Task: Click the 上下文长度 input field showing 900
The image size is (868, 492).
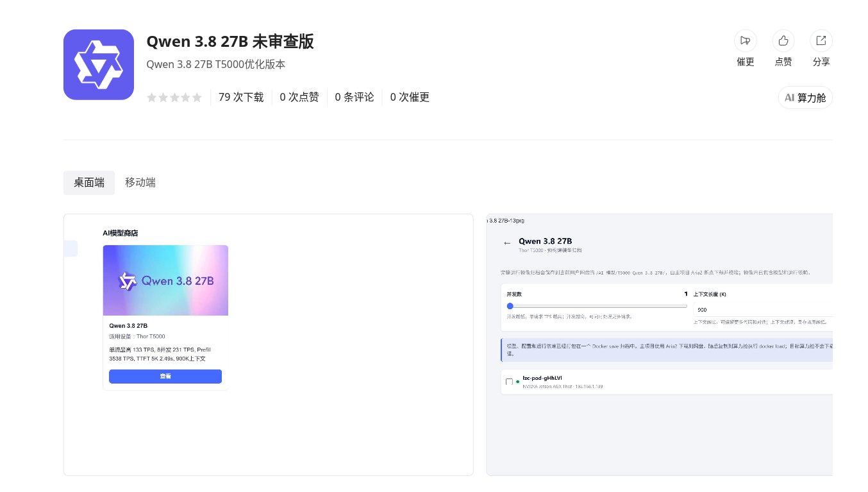Action: (x=762, y=309)
